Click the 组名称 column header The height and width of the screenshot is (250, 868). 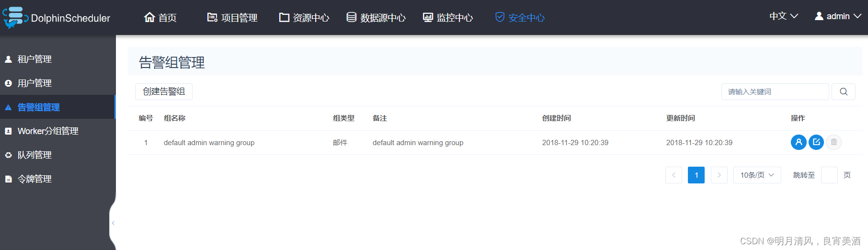click(174, 118)
